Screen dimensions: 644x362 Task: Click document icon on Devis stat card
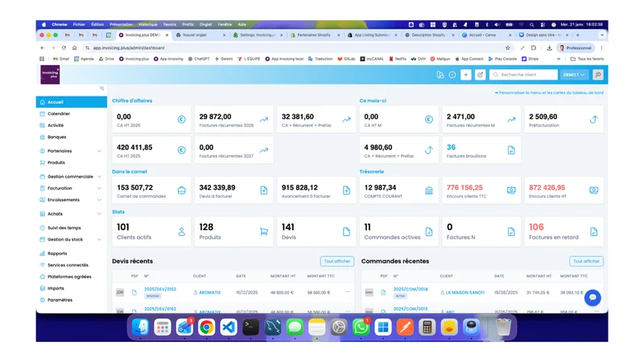pos(347,232)
